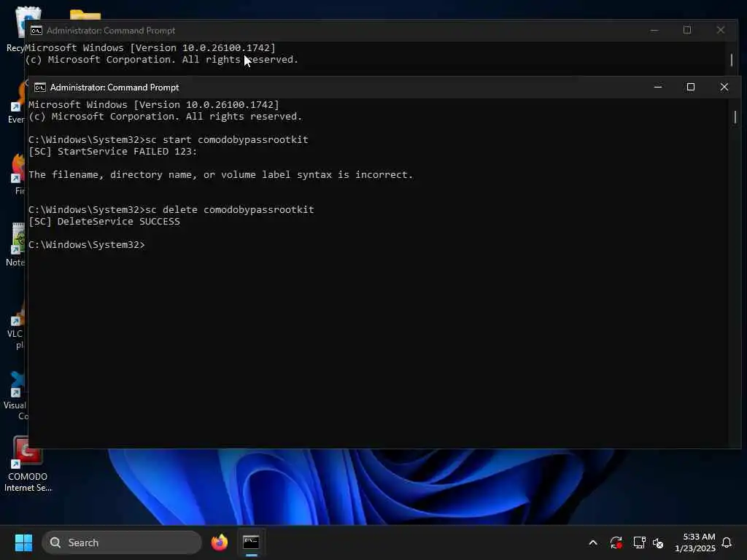Screen dimensions: 747x560
Task: Click the front Command Prompt scrollbar thumb
Action: pos(735,117)
